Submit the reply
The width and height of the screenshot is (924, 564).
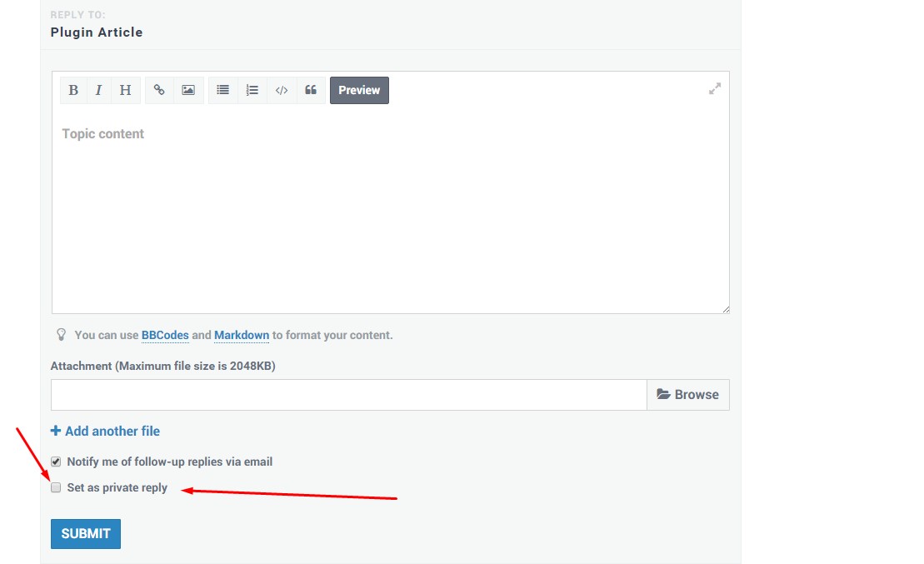coord(86,534)
